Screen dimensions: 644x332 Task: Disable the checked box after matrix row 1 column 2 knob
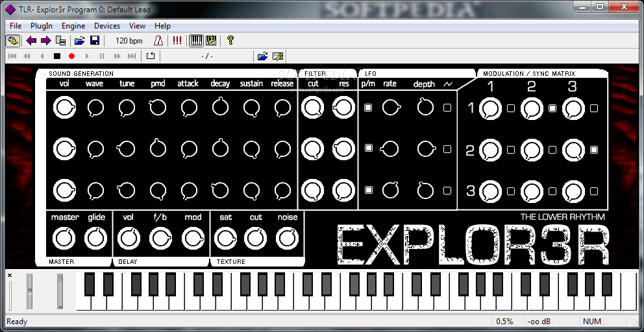point(552,108)
